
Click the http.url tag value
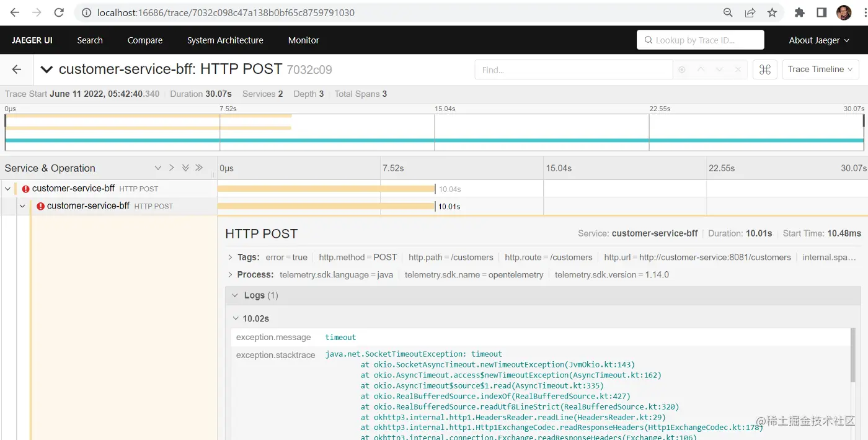(x=715, y=257)
